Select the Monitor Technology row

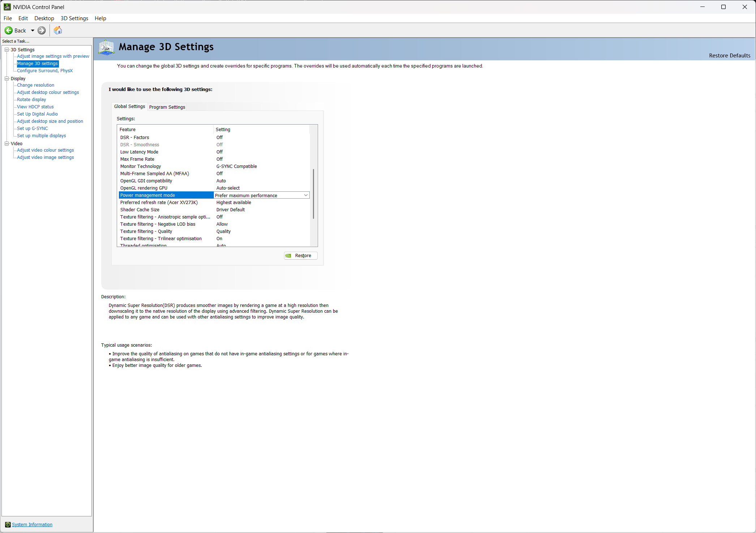[x=214, y=166]
